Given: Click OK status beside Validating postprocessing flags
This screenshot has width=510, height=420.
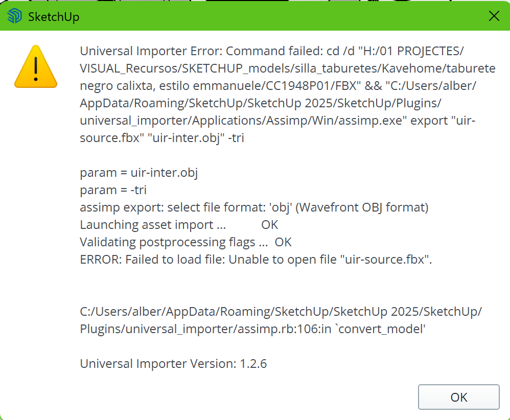Looking at the screenshot, I should 283,242.
